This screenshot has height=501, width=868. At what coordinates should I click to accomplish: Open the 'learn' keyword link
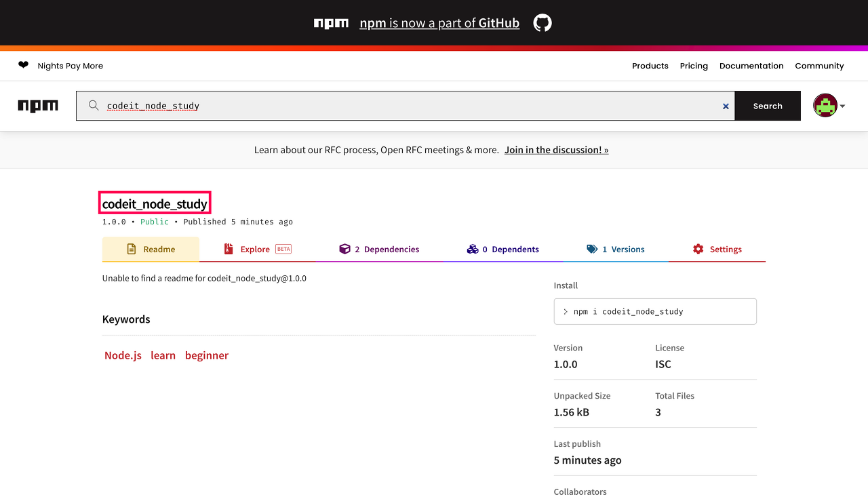click(x=163, y=355)
